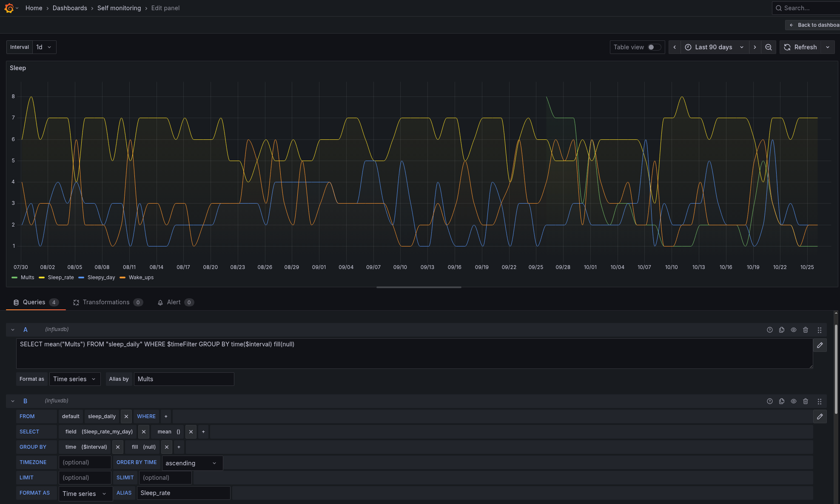
Task: Open the pencil editor icon next to query B
Action: click(820, 417)
